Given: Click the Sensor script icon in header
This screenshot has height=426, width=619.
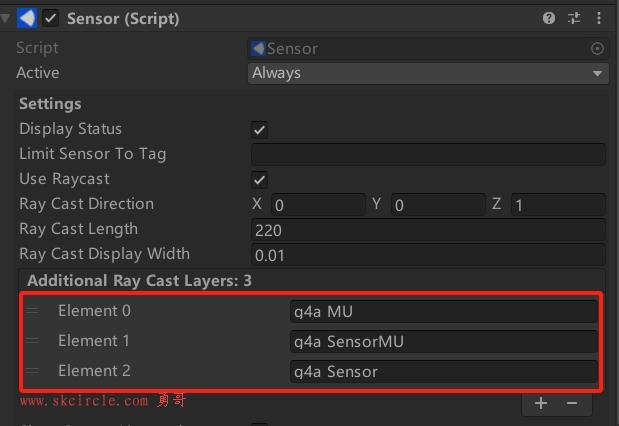Looking at the screenshot, I should [x=27, y=18].
